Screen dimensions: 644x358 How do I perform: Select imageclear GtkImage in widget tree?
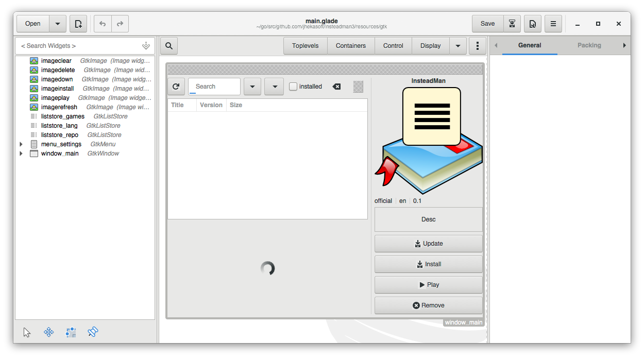(x=85, y=61)
